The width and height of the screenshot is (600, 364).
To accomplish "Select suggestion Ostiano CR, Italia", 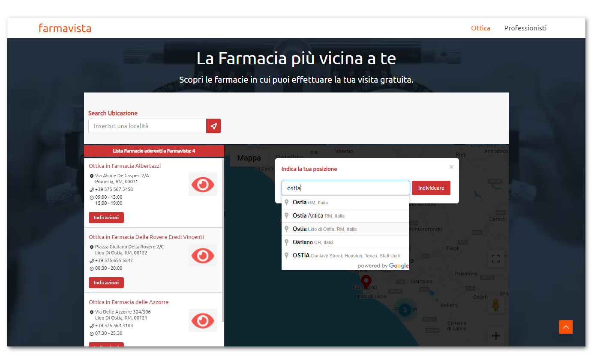I will click(345, 242).
